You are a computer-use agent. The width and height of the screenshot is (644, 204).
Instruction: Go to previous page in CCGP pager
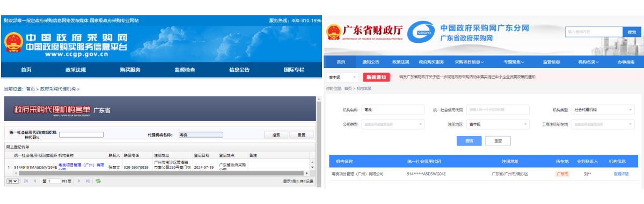35,182
